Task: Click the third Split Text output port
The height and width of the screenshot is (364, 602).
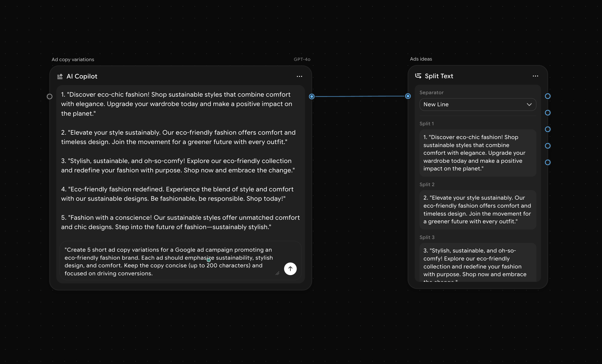Action: pos(548,129)
